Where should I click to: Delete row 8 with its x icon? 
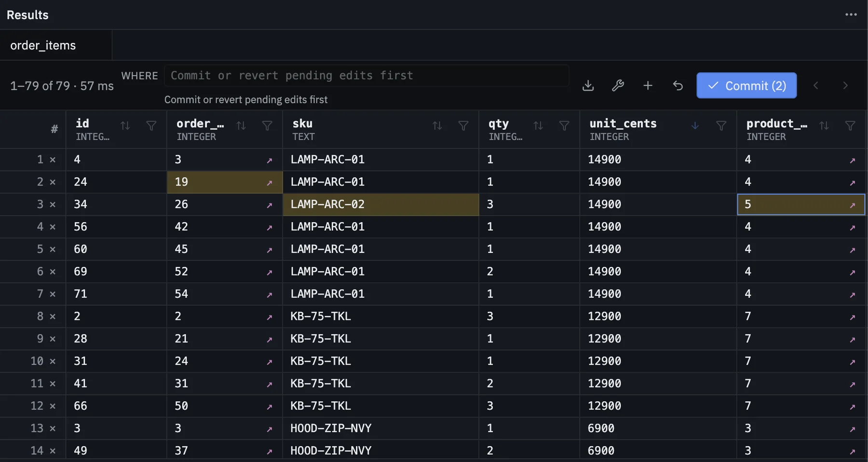(53, 317)
